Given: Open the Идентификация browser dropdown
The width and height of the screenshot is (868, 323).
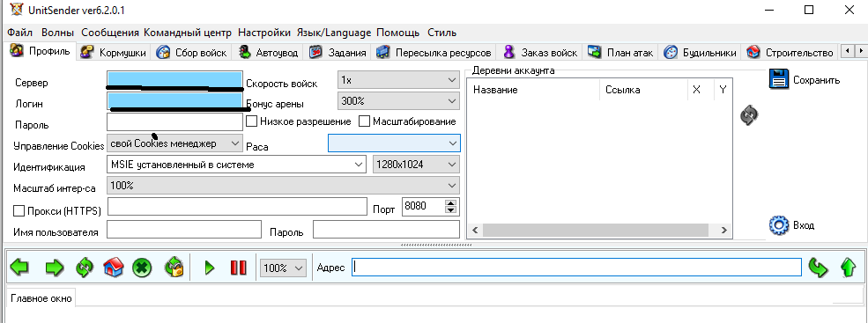Looking at the screenshot, I should 236,165.
